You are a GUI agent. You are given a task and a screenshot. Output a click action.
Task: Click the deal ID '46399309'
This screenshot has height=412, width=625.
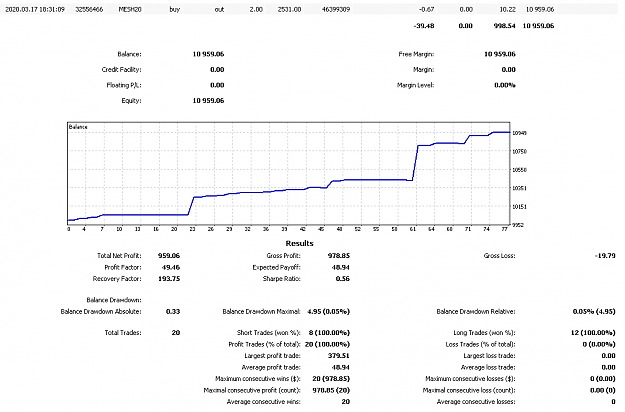tap(336, 9)
